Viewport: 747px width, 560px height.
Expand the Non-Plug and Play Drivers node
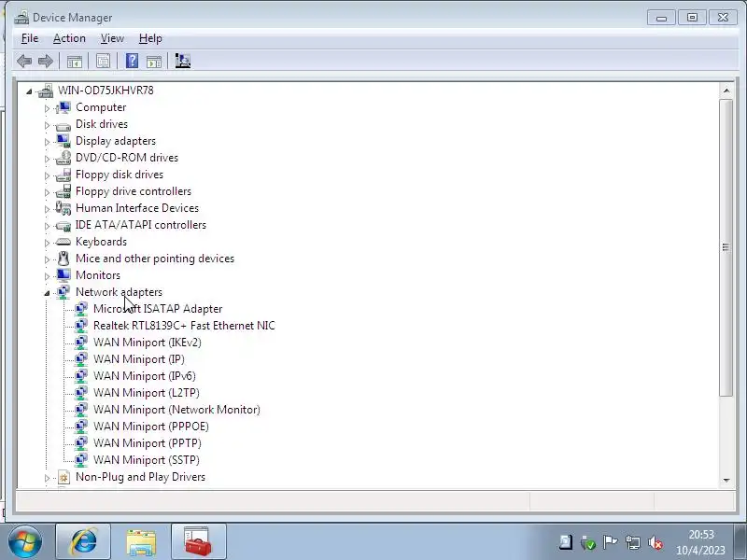[x=47, y=478]
